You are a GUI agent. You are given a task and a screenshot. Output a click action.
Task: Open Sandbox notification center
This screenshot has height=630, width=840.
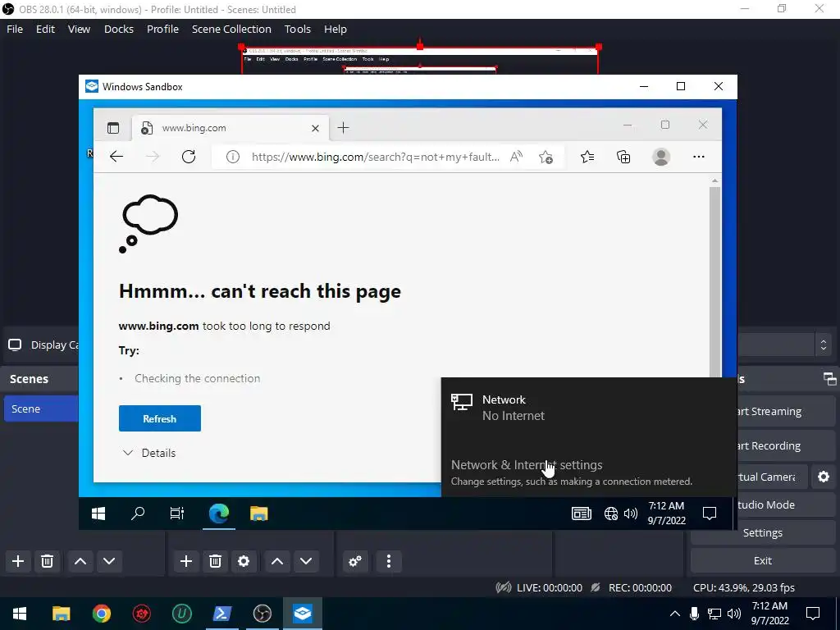(x=710, y=514)
